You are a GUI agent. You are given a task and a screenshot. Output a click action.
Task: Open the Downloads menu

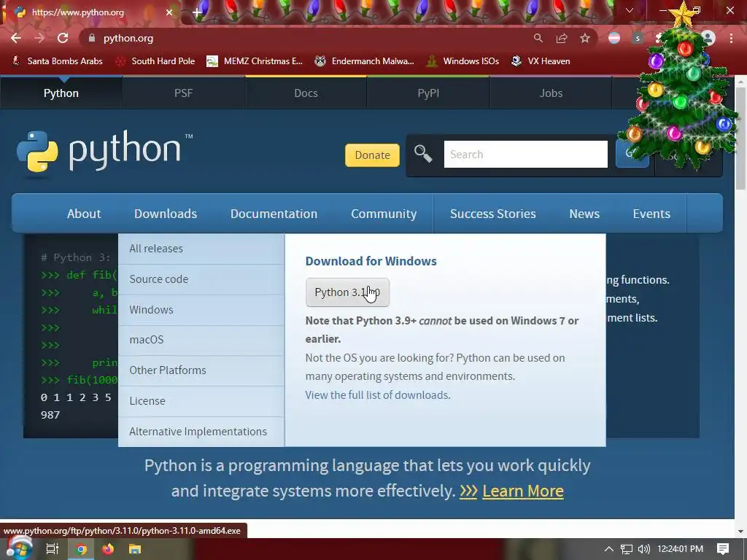pos(166,214)
